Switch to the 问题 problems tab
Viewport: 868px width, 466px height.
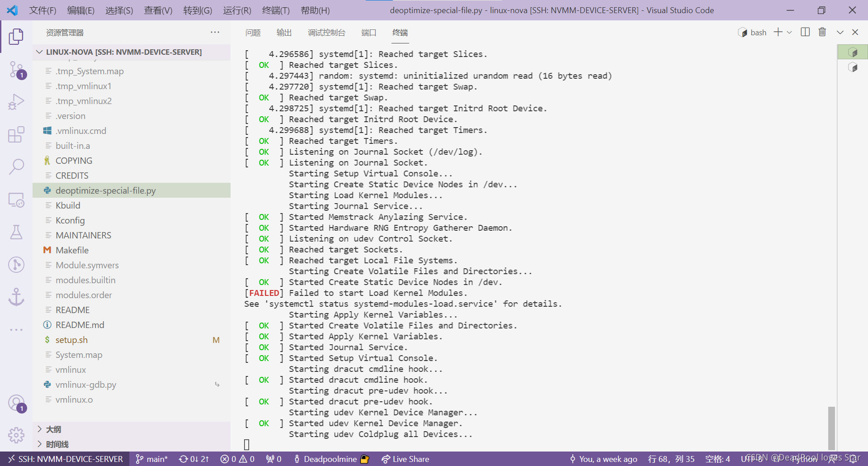pyautogui.click(x=253, y=33)
